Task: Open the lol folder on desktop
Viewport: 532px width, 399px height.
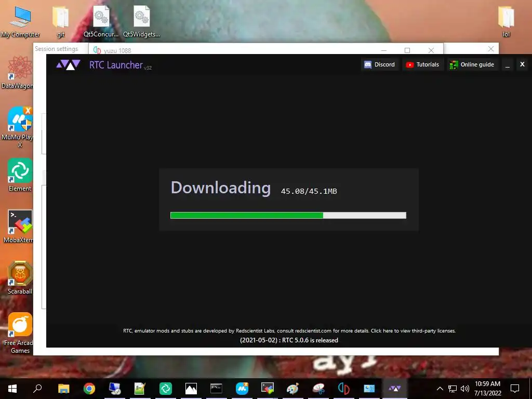Action: pos(506,21)
